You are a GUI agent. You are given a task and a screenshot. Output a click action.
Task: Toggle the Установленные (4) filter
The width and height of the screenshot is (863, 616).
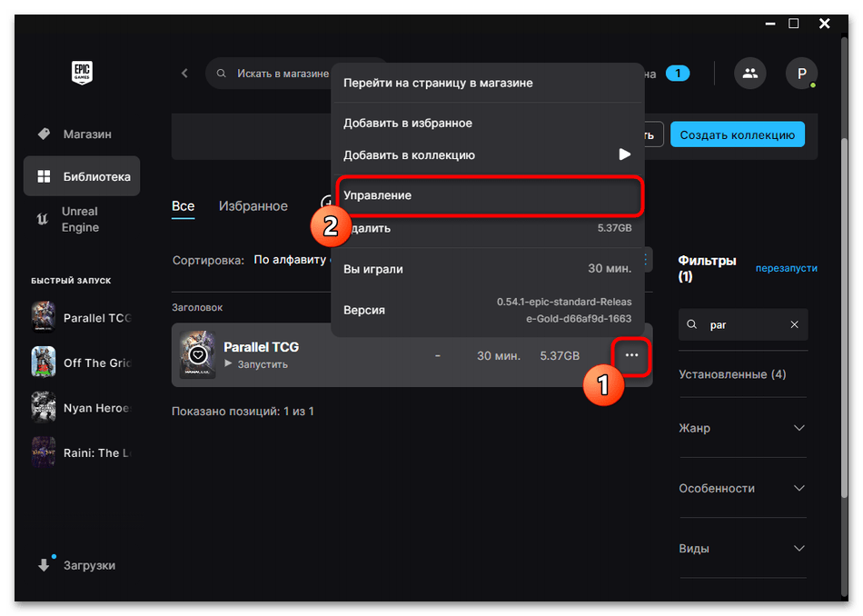point(732,373)
